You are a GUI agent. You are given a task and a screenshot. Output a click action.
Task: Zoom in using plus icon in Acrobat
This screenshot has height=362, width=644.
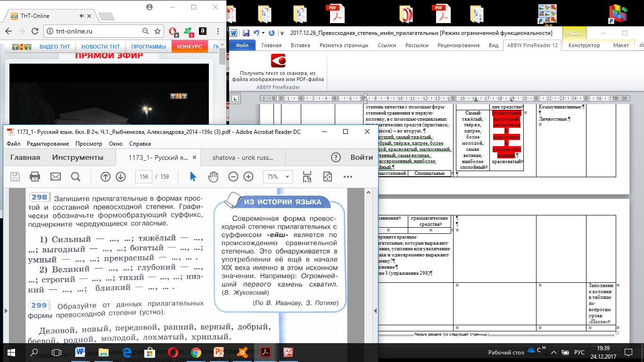(248, 177)
